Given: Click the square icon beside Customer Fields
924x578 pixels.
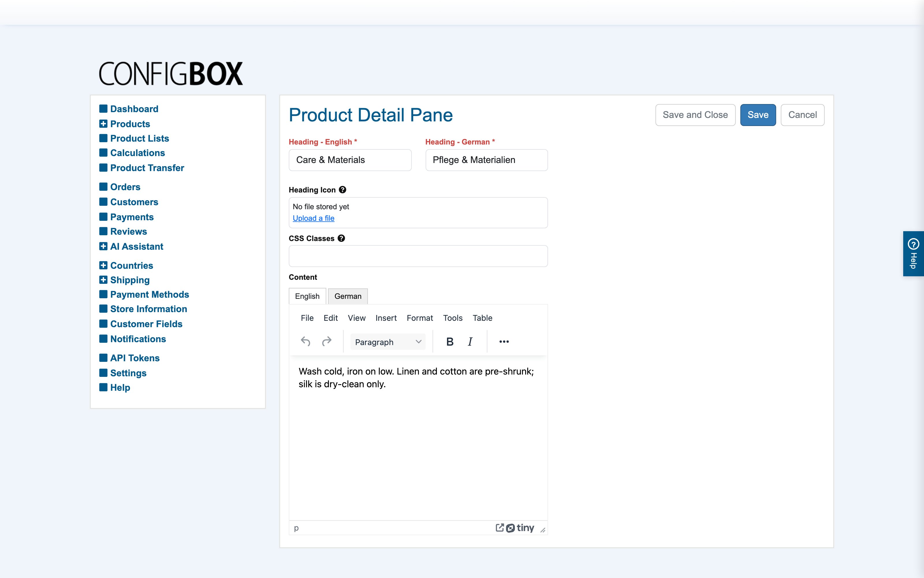Looking at the screenshot, I should 103,324.
